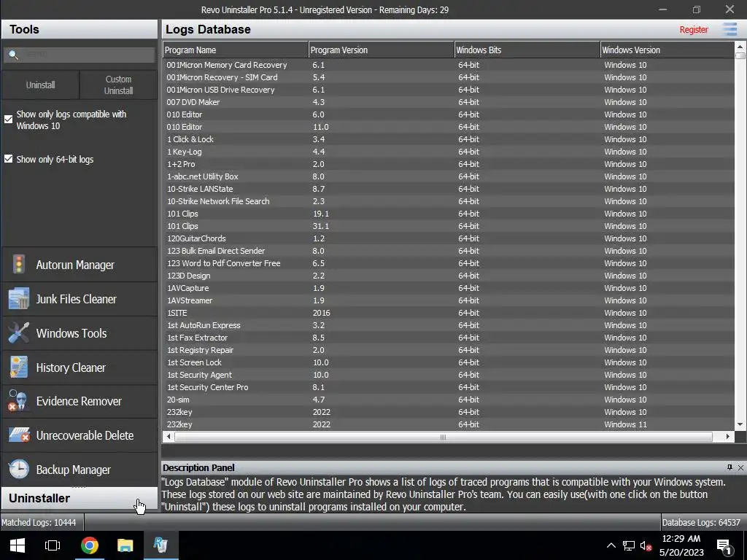Open Junk Files Cleaner tool
Viewport: 747px width, 560px height.
[x=79, y=299]
